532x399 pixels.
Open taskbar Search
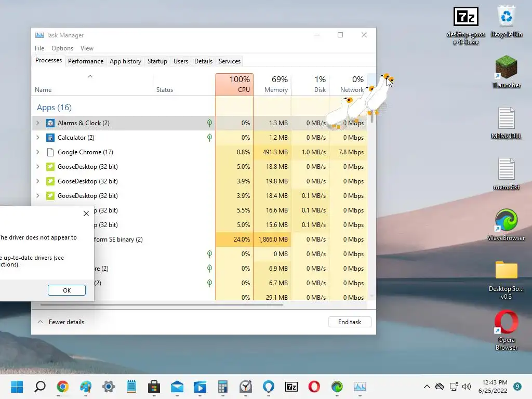pyautogui.click(x=40, y=387)
